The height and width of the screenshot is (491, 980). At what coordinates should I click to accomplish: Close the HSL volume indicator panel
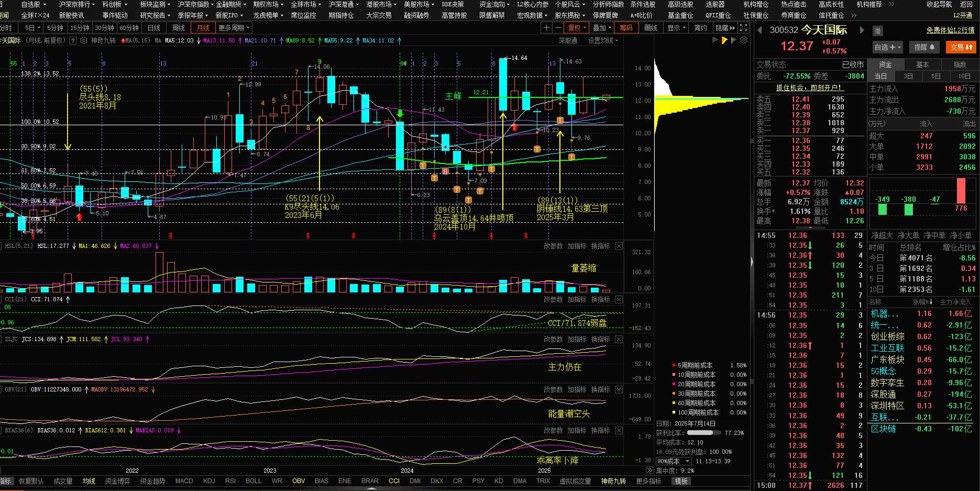(x=619, y=246)
